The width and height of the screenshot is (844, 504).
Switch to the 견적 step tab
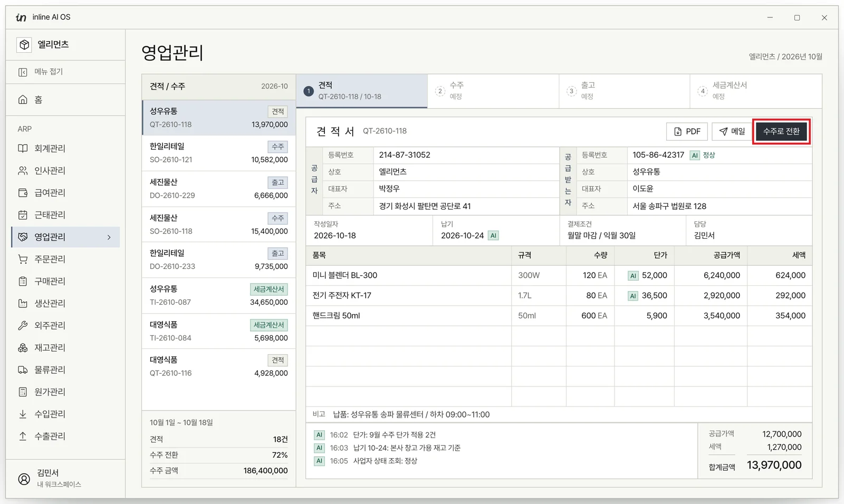click(362, 91)
